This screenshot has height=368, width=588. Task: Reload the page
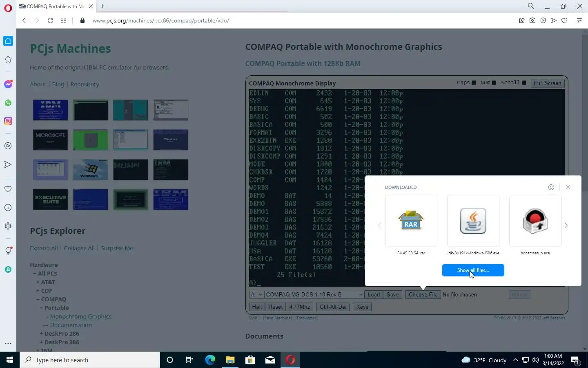(50, 20)
